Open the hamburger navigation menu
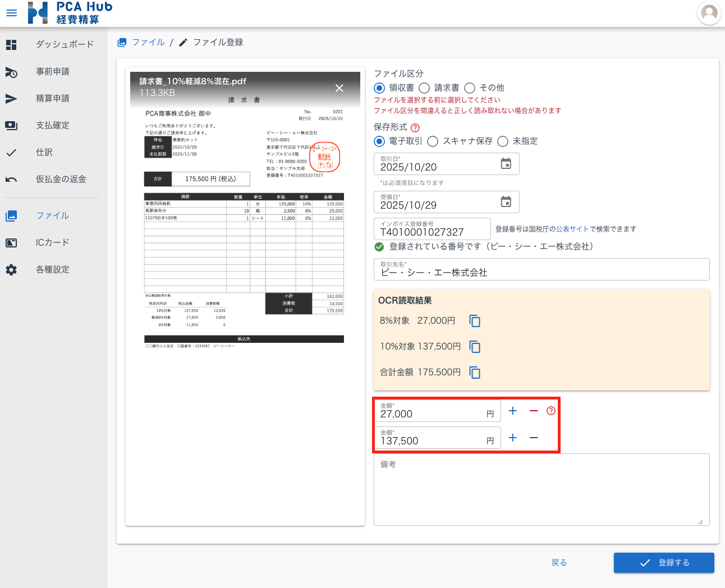 pyautogui.click(x=11, y=12)
